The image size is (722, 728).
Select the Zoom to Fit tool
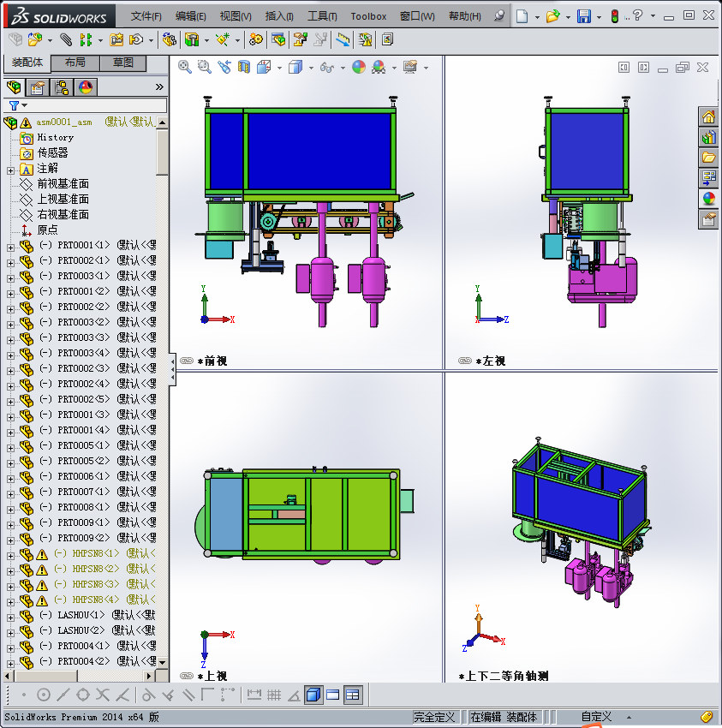click(x=184, y=66)
